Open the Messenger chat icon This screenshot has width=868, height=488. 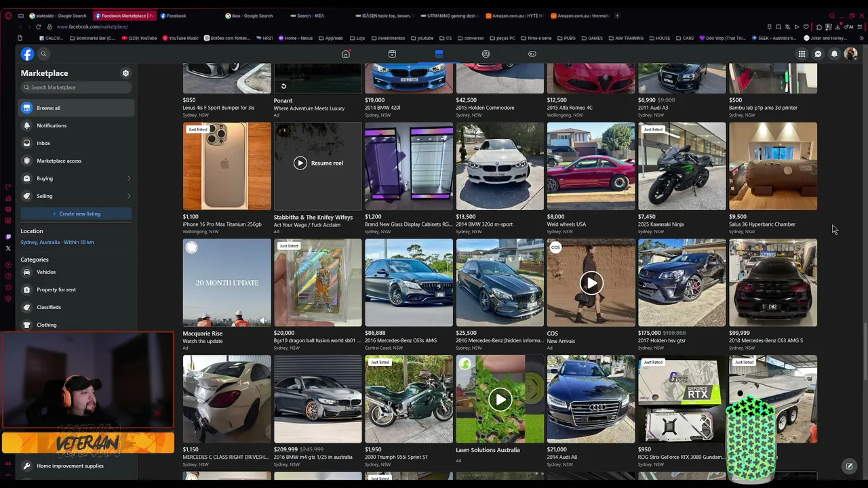(x=818, y=54)
